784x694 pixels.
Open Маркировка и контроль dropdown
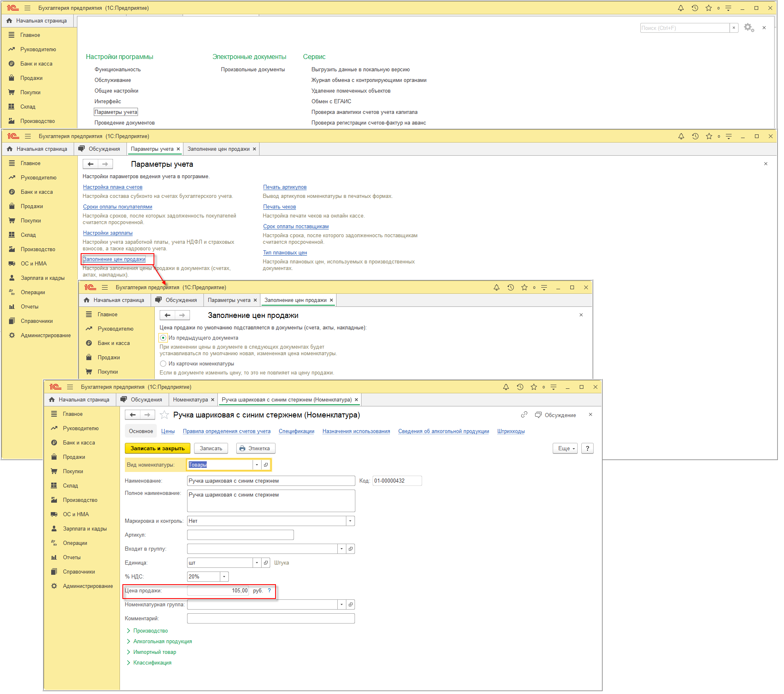(350, 521)
